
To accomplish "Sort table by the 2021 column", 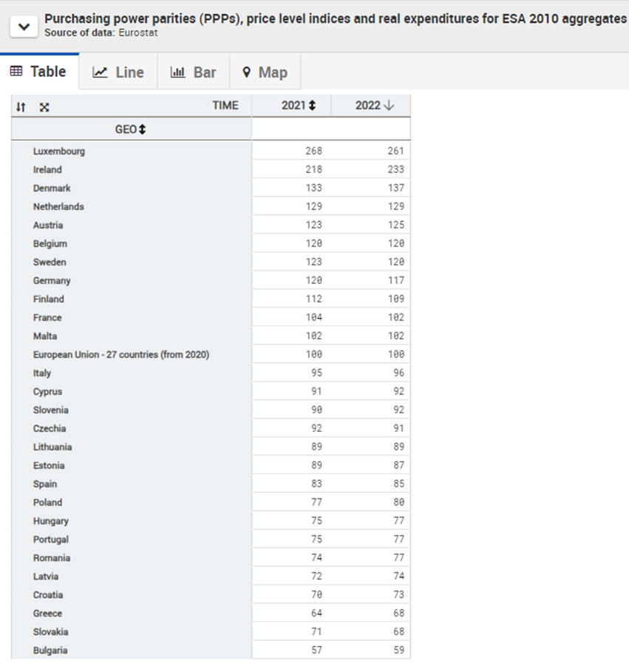I will click(312, 106).
